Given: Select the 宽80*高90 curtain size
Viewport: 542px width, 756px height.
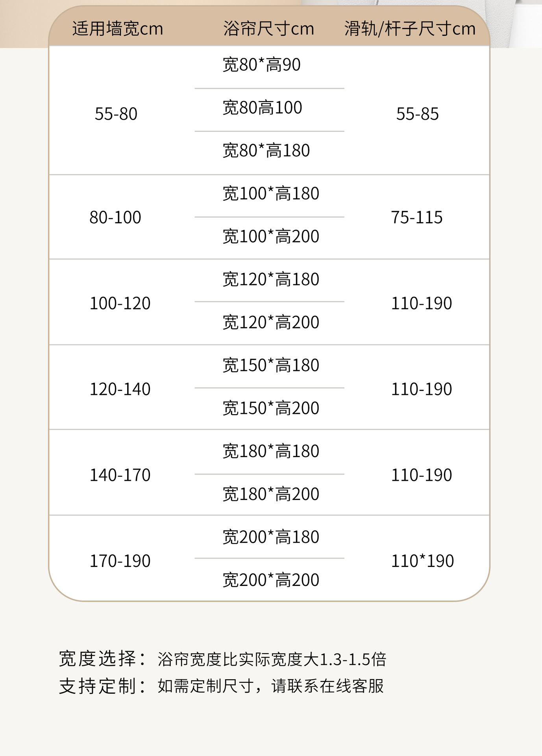Looking at the screenshot, I should [x=261, y=65].
